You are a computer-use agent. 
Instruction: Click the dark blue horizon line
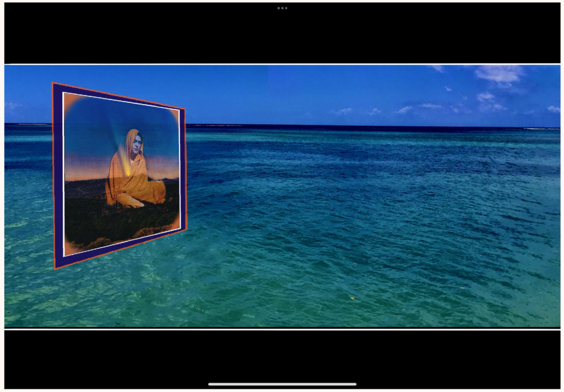pyautogui.click(x=358, y=127)
